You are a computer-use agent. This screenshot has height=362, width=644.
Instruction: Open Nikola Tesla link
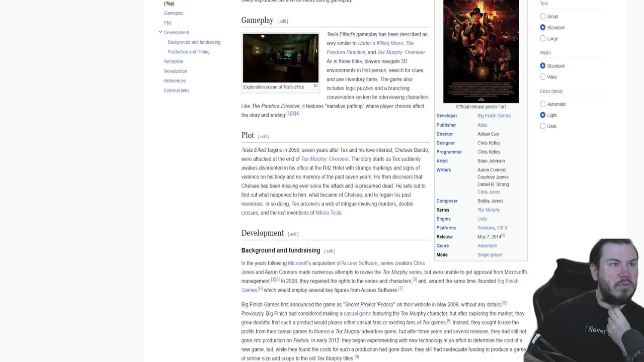[328, 213]
